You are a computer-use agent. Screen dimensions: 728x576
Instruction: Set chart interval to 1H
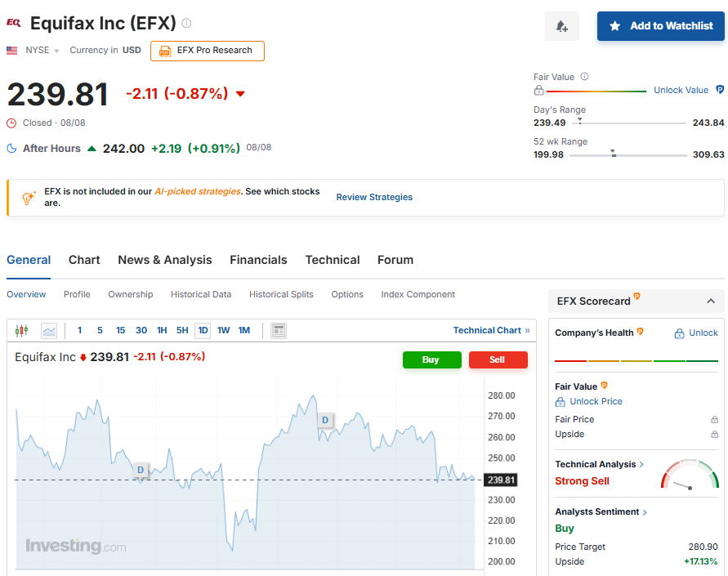(x=162, y=330)
